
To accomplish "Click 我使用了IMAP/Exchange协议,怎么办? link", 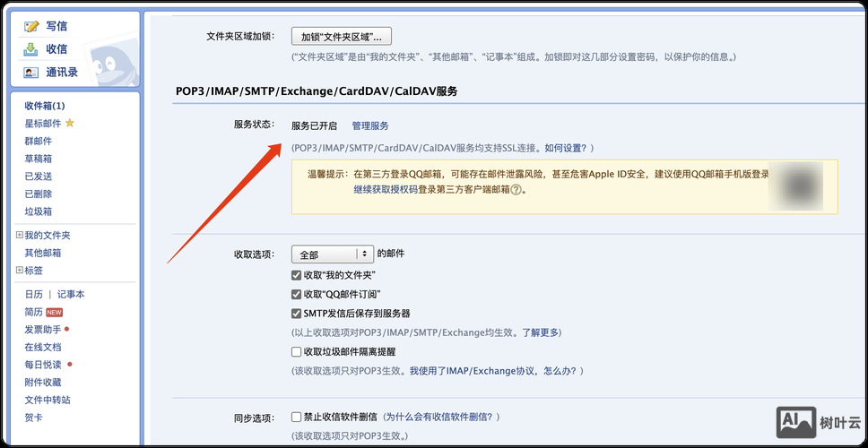I will click(x=492, y=371).
